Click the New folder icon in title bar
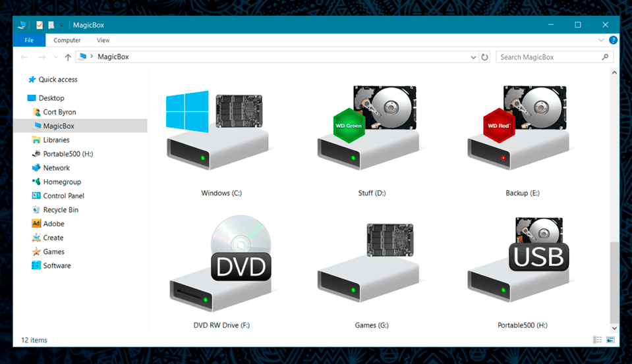Viewport: 632px width, 364px height. point(51,25)
